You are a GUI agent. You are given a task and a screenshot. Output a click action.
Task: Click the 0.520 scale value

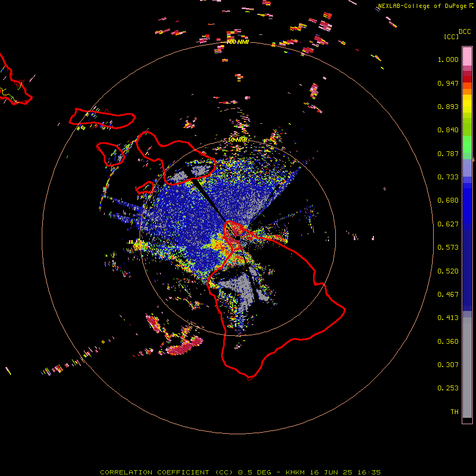448,271
